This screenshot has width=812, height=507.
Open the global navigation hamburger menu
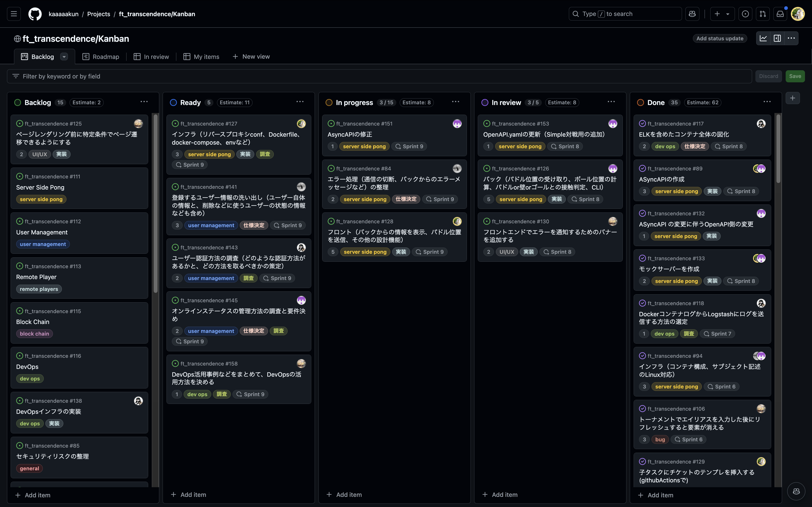pos(14,14)
